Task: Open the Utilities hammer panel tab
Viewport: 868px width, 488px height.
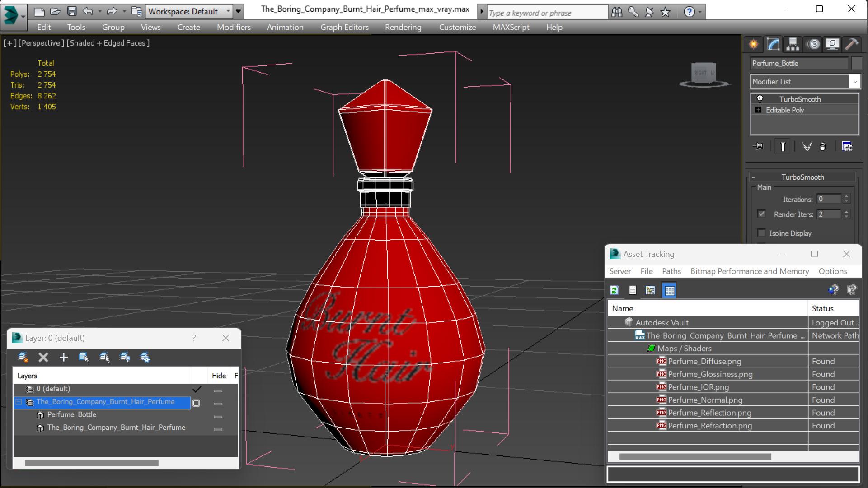Action: pos(852,44)
